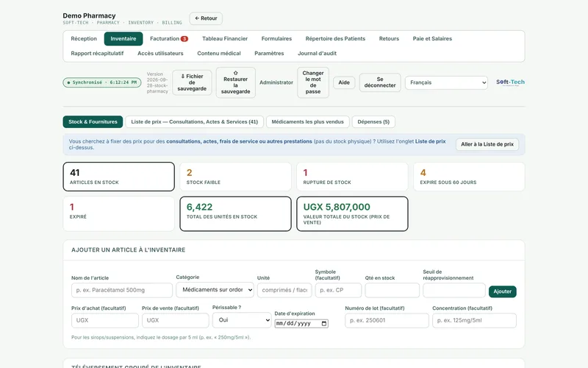Click the Date d'expiration field
The height and width of the screenshot is (368, 588).
click(x=301, y=323)
